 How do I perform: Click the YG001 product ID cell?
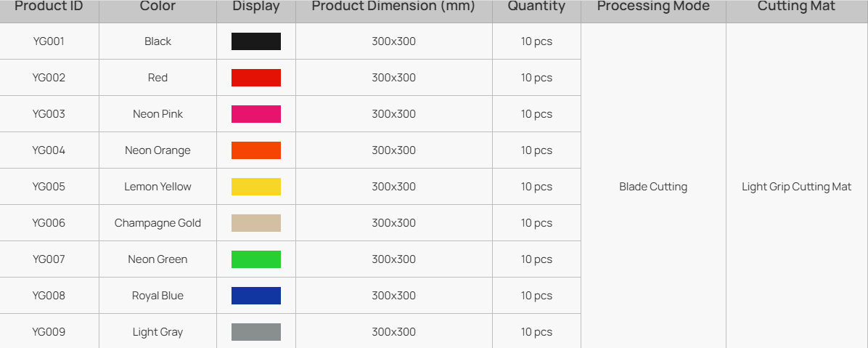(49, 41)
